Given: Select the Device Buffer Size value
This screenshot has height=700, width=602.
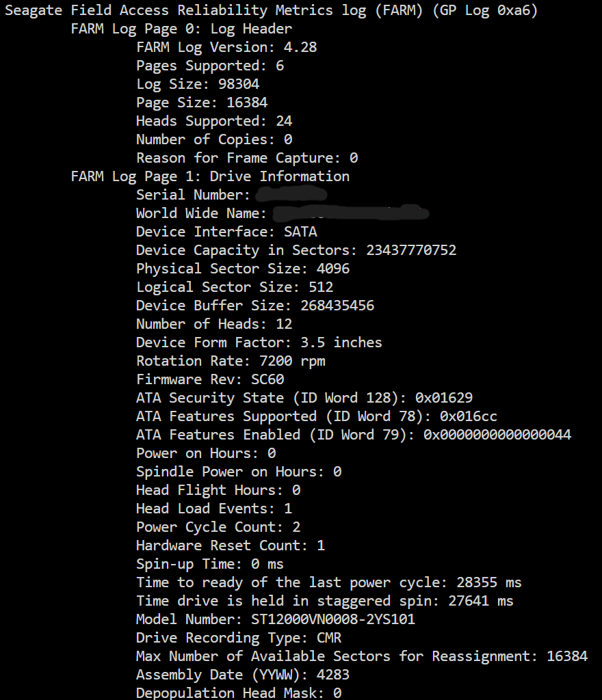Looking at the screenshot, I should coord(337,306).
